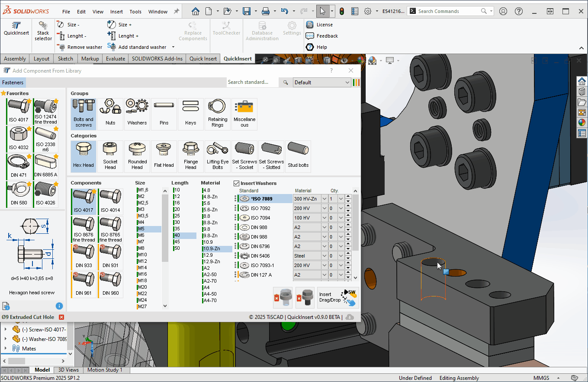Click the search magnifier button
588x382 pixels.
coord(286,82)
